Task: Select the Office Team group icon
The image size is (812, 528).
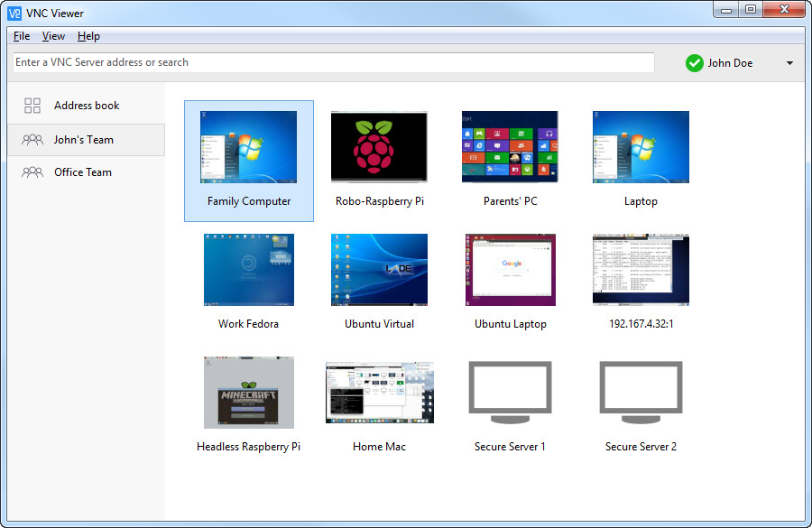Action: point(32,172)
